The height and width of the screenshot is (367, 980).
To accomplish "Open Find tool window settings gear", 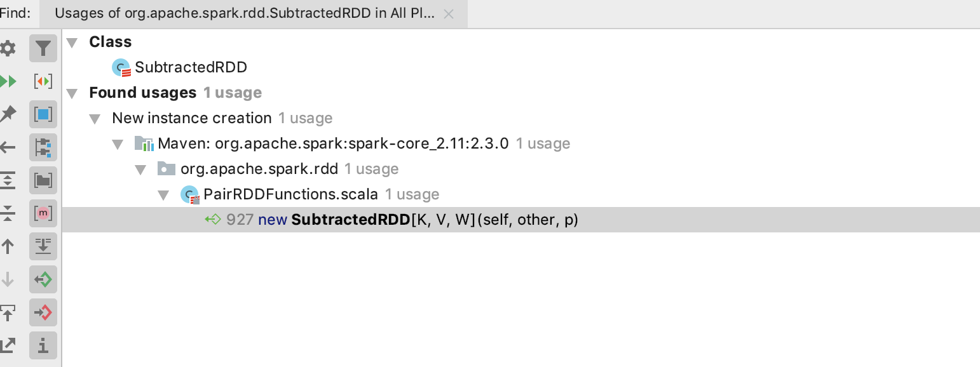I will (7, 48).
